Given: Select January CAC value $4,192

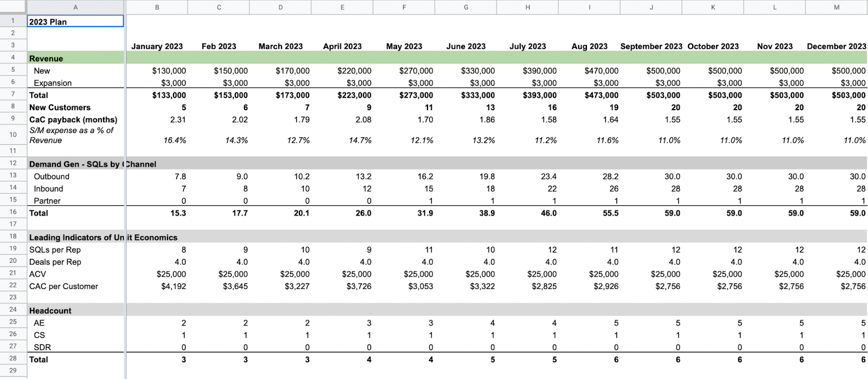Looking at the screenshot, I should pyautogui.click(x=174, y=286).
